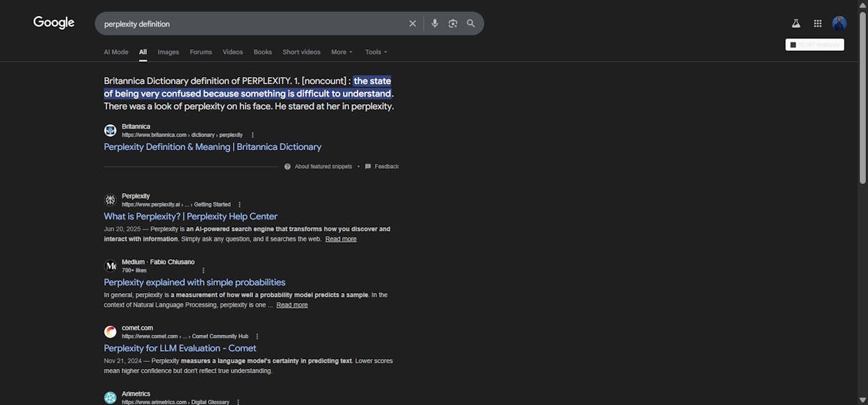
Task: Switch to Forums tab
Action: coord(201,52)
